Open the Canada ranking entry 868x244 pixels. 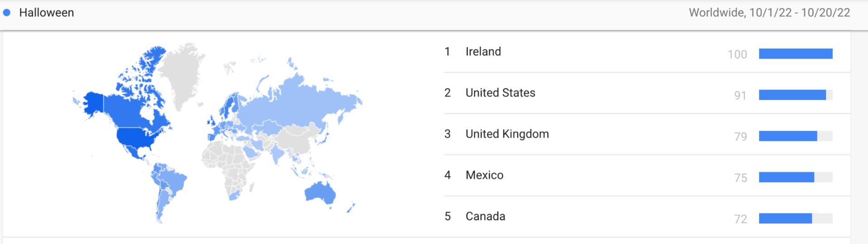tap(647, 216)
